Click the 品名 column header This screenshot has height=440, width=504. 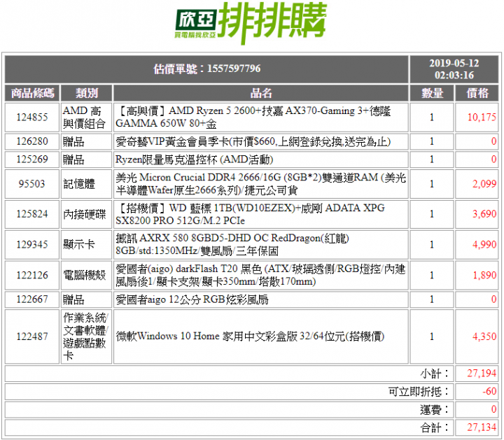click(x=260, y=94)
